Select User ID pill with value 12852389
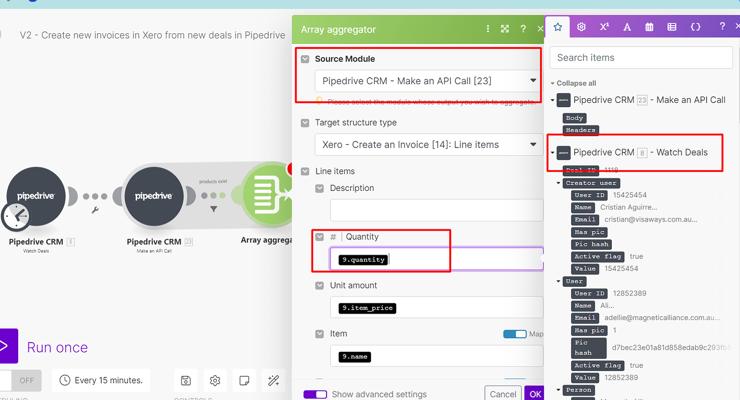The height and width of the screenshot is (400, 740). point(589,293)
